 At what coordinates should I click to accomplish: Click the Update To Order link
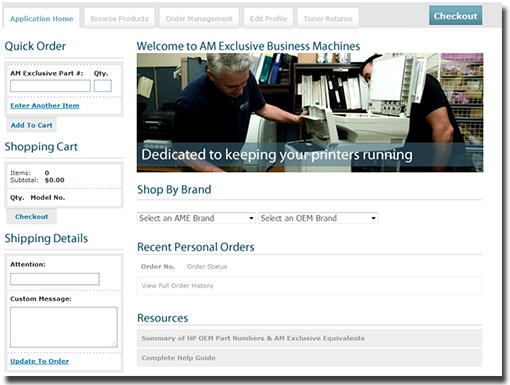[x=40, y=361]
